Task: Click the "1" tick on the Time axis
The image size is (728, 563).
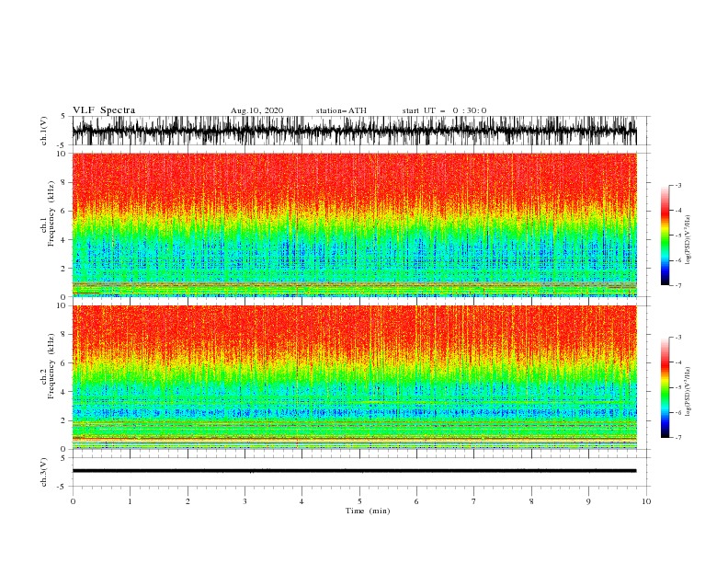Action: coord(130,501)
